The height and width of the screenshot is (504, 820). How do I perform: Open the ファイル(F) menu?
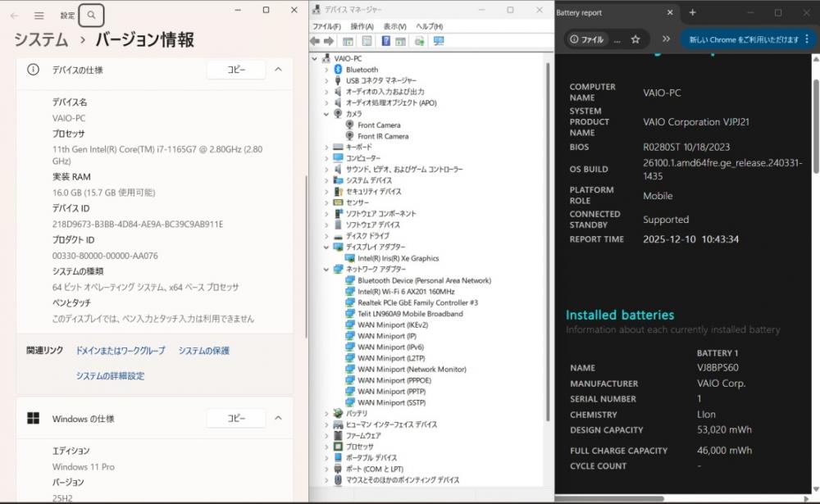tap(326, 27)
